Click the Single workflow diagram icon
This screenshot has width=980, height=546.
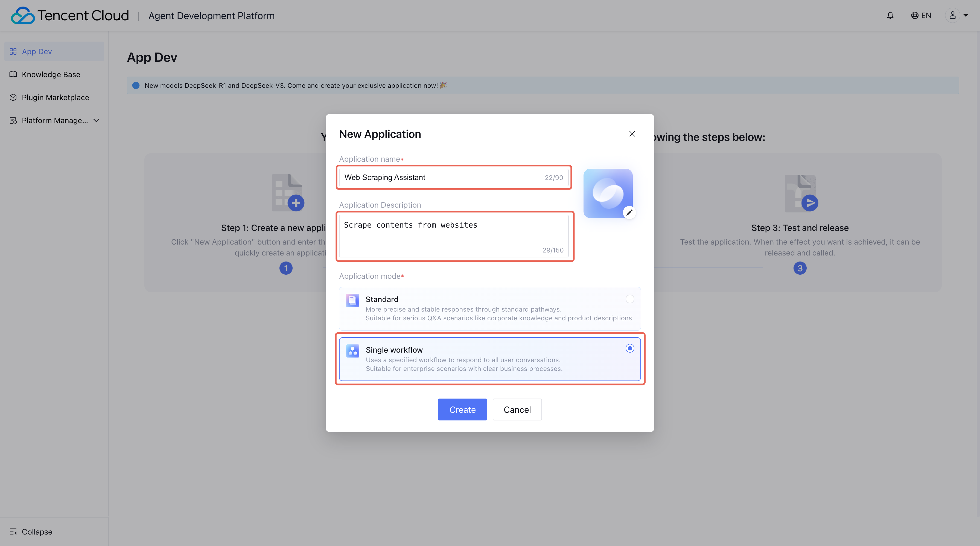[x=353, y=351]
